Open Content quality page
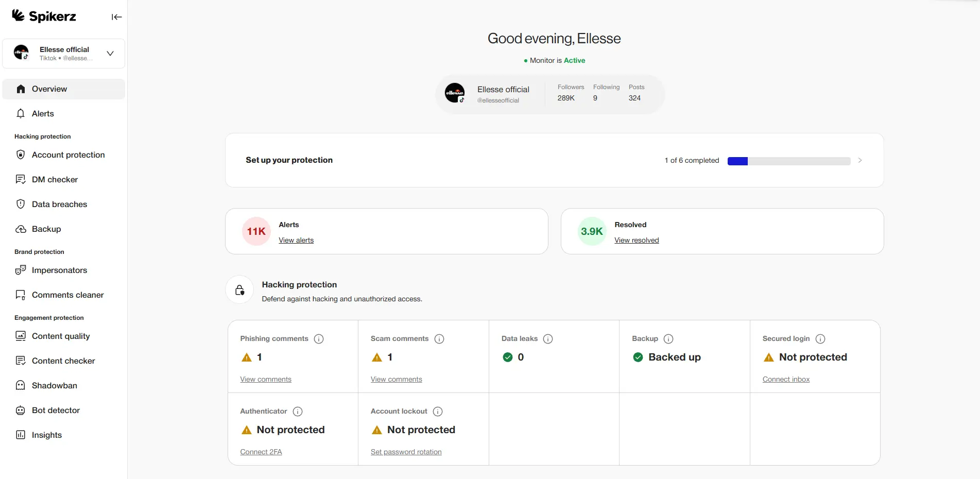 click(x=64, y=336)
